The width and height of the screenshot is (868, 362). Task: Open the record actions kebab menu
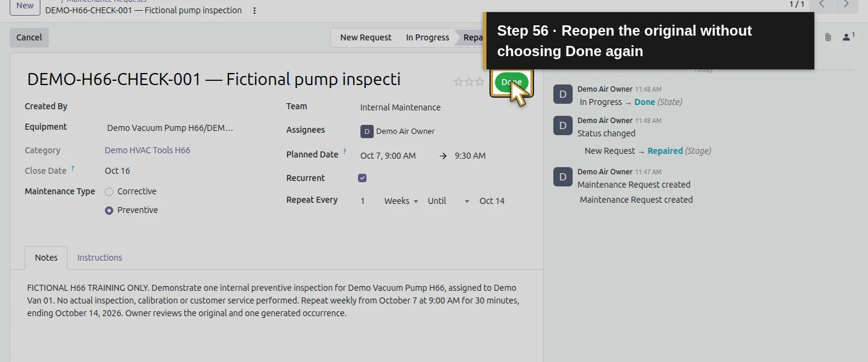pyautogui.click(x=254, y=11)
